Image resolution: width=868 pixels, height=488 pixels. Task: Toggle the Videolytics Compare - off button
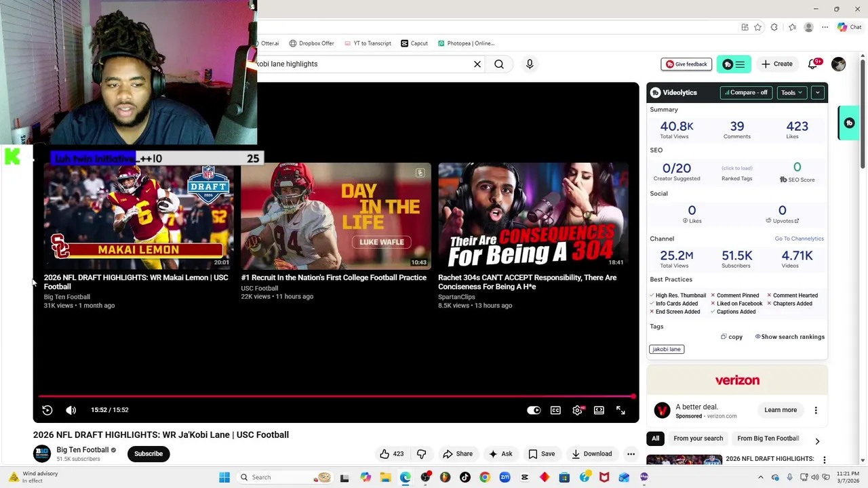(x=746, y=92)
